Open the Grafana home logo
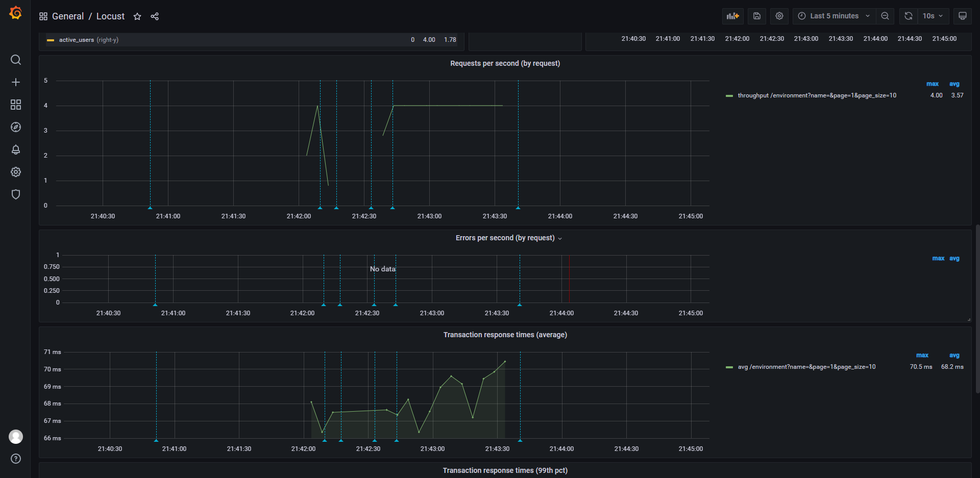The image size is (980, 478). pos(16,13)
